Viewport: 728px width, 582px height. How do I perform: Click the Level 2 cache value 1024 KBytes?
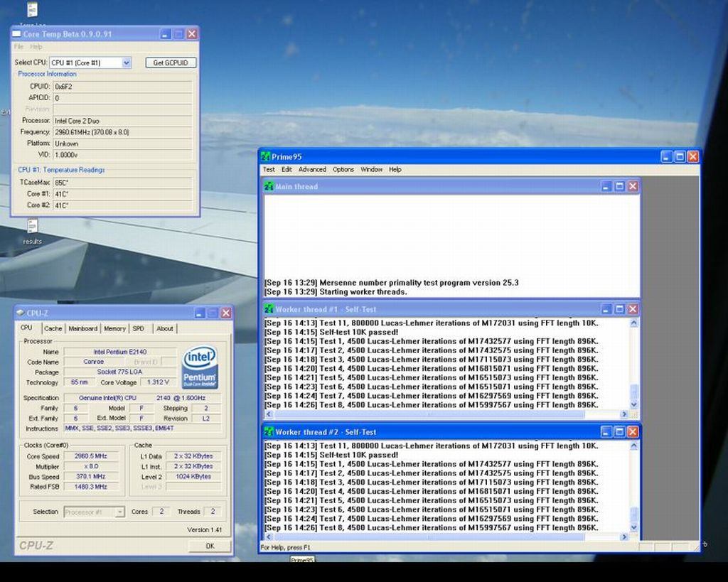(x=193, y=477)
